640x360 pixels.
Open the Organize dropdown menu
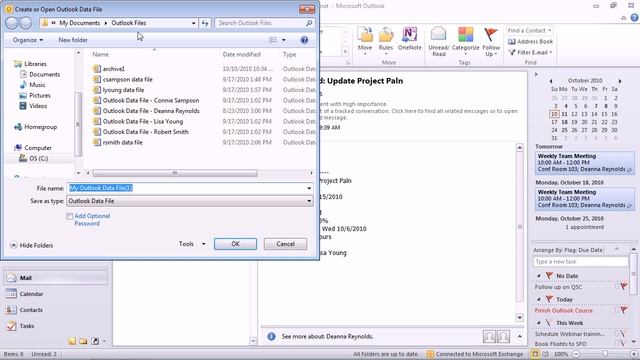click(x=28, y=40)
